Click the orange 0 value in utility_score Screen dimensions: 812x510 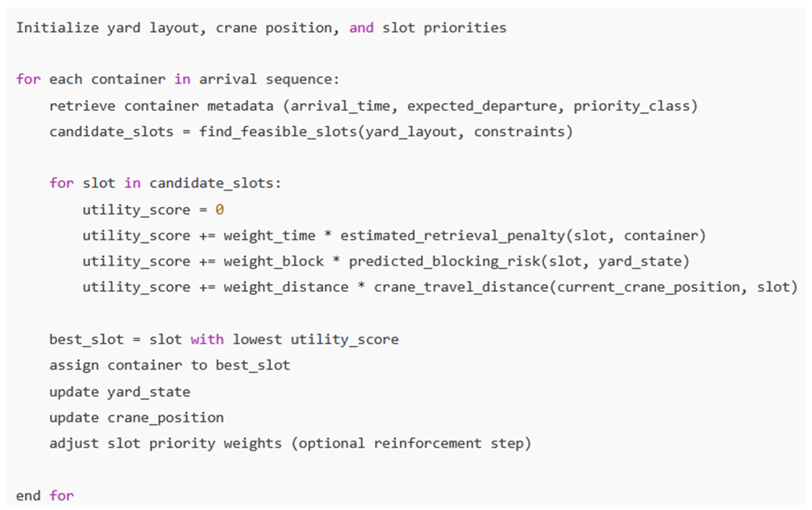click(x=220, y=210)
